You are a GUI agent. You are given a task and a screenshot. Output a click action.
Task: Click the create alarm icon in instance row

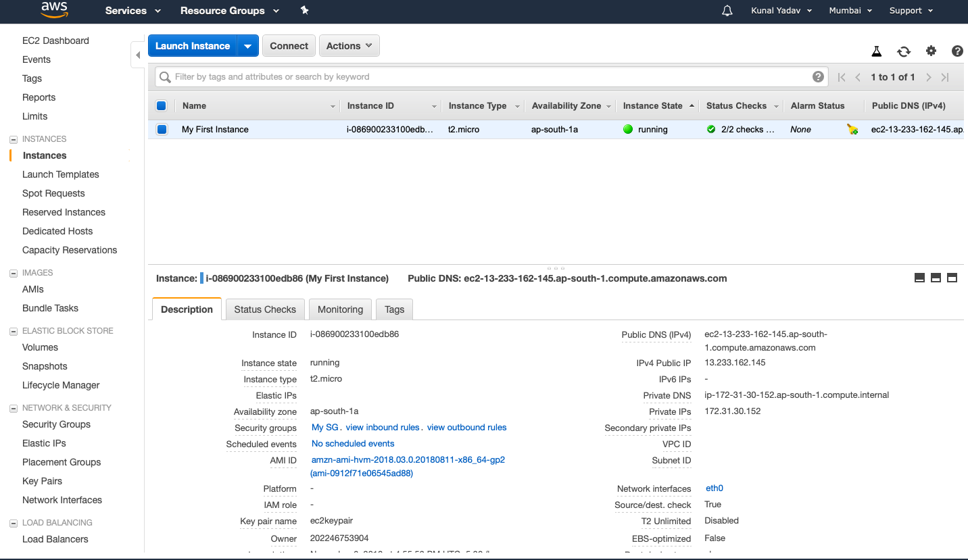pyautogui.click(x=852, y=130)
